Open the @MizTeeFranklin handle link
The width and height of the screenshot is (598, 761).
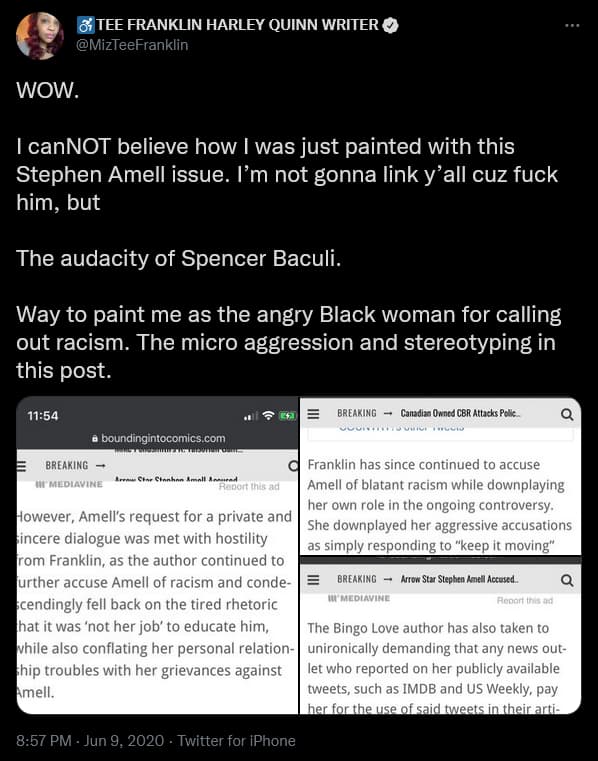click(132, 45)
